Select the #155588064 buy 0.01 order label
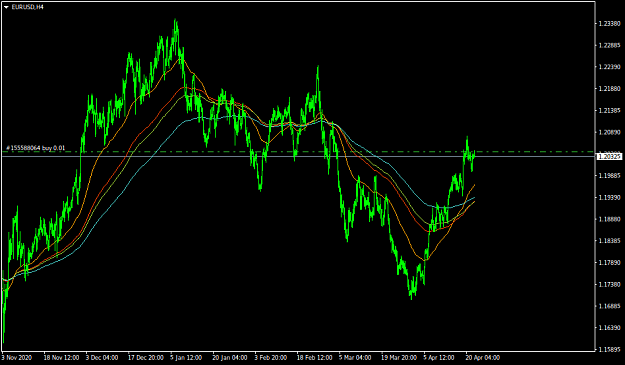Screen dimensions: 625x365 click(x=35, y=148)
